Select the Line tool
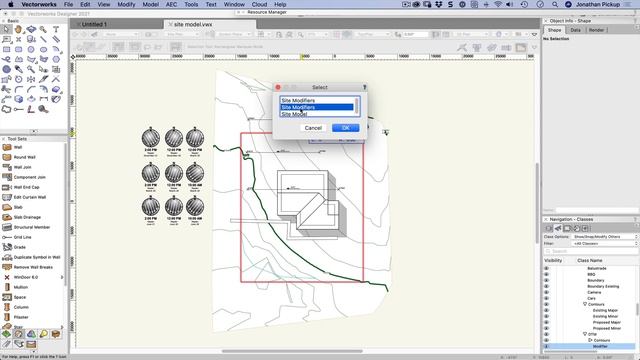 (43, 39)
